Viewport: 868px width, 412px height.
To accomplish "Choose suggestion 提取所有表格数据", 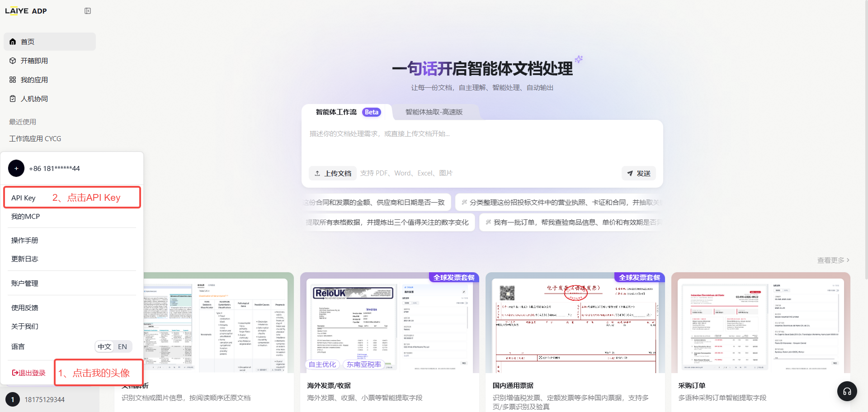I will pos(388,222).
